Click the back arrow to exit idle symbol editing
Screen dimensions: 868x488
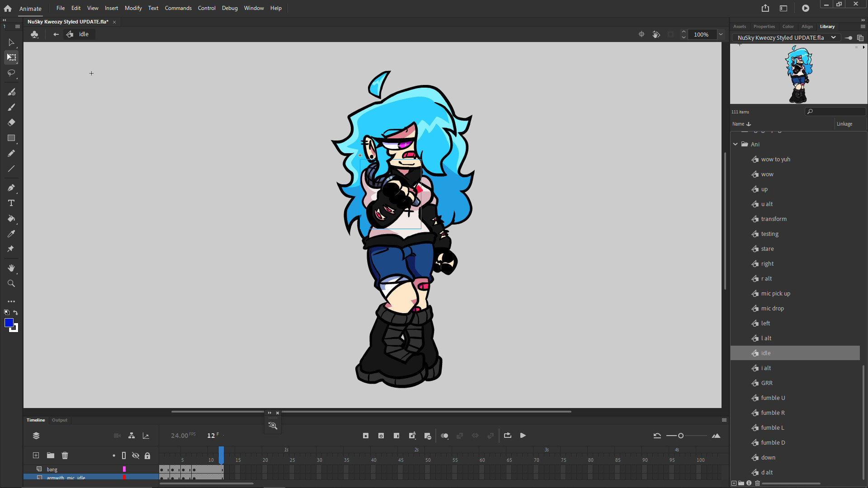[56, 34]
